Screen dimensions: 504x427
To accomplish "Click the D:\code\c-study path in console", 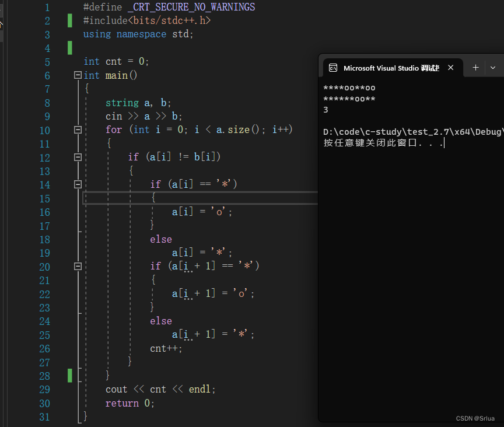I will [413, 132].
